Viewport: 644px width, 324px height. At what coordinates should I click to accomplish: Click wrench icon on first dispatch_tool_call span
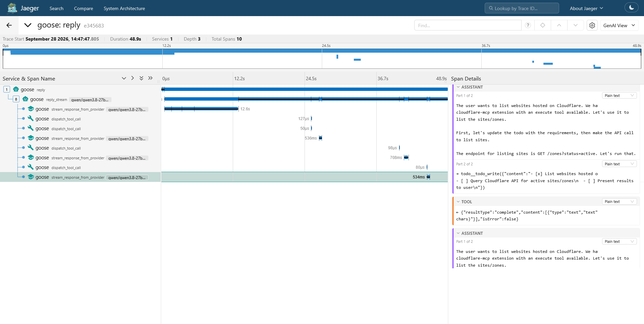point(31,118)
